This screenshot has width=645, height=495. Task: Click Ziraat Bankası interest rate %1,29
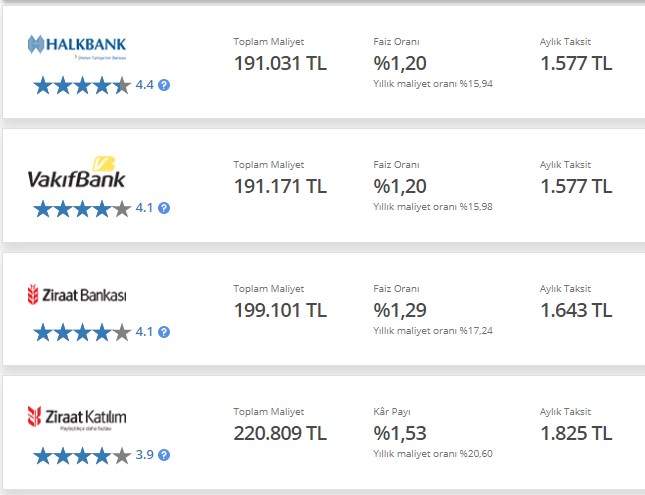coord(400,310)
